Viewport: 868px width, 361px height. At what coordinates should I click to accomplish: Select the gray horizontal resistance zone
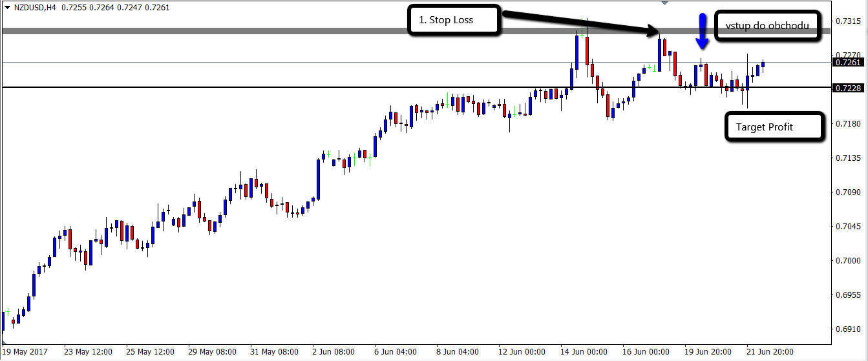point(416,31)
